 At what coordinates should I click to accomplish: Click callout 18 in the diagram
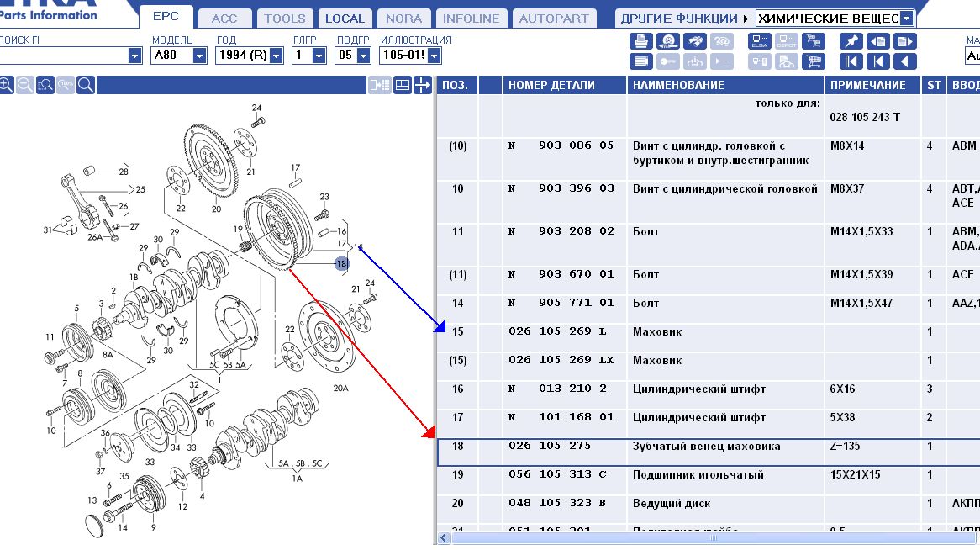[340, 263]
